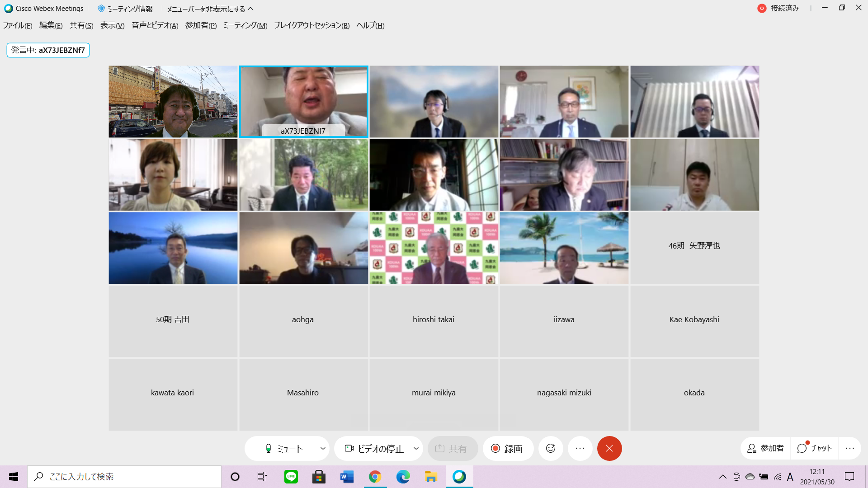Open 参加者(P) menu
The width and height of the screenshot is (868, 488).
[x=201, y=25]
